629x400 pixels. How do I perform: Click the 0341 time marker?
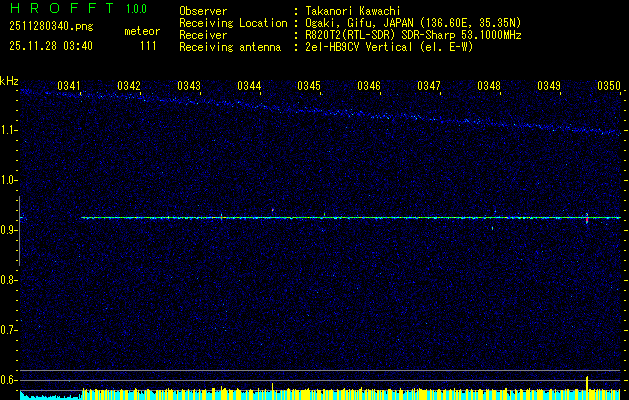69,87
